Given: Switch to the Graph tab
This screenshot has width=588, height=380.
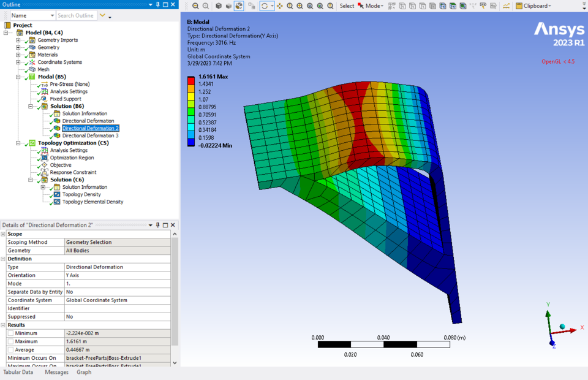Looking at the screenshot, I should click(x=84, y=372).
